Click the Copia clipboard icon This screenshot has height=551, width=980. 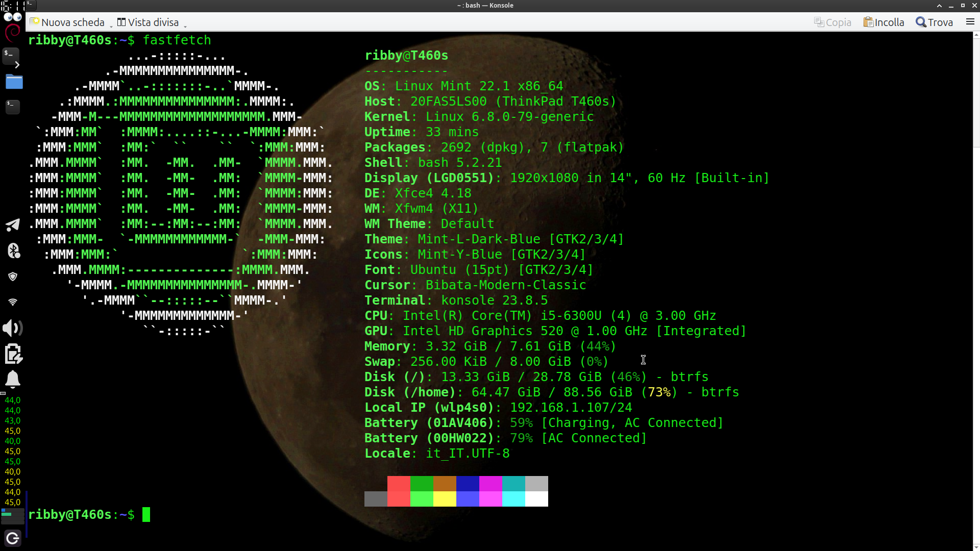pyautogui.click(x=819, y=22)
